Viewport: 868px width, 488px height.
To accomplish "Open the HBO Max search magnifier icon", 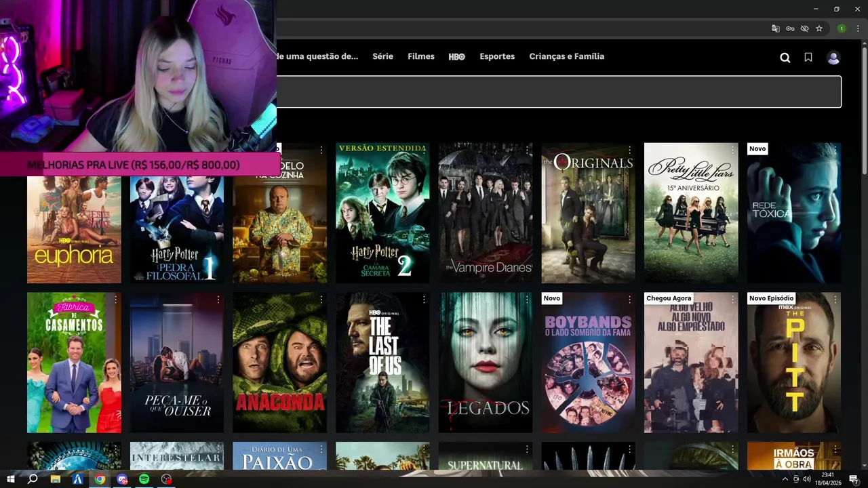I will (785, 58).
